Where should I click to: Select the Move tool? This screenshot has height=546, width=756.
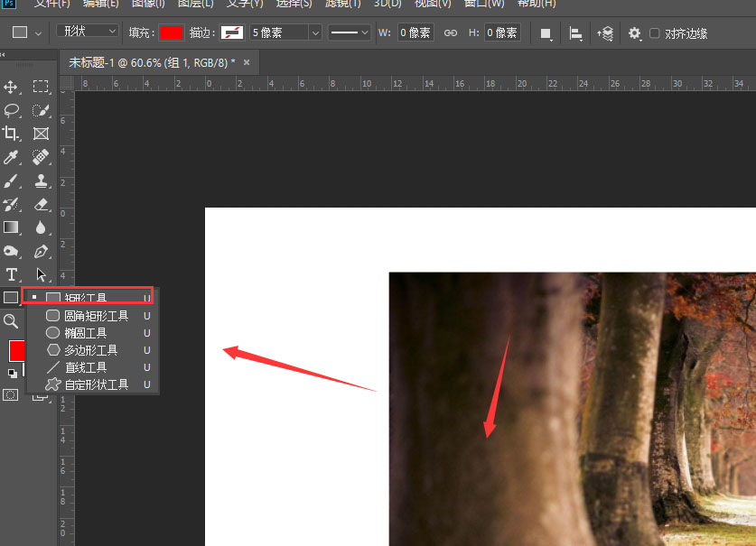click(12, 87)
